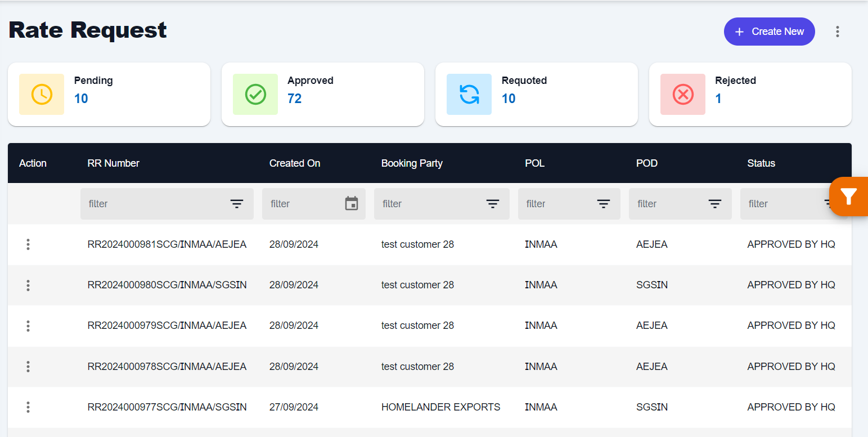Open the page options kebab menu
The height and width of the screenshot is (437, 868).
838,32
